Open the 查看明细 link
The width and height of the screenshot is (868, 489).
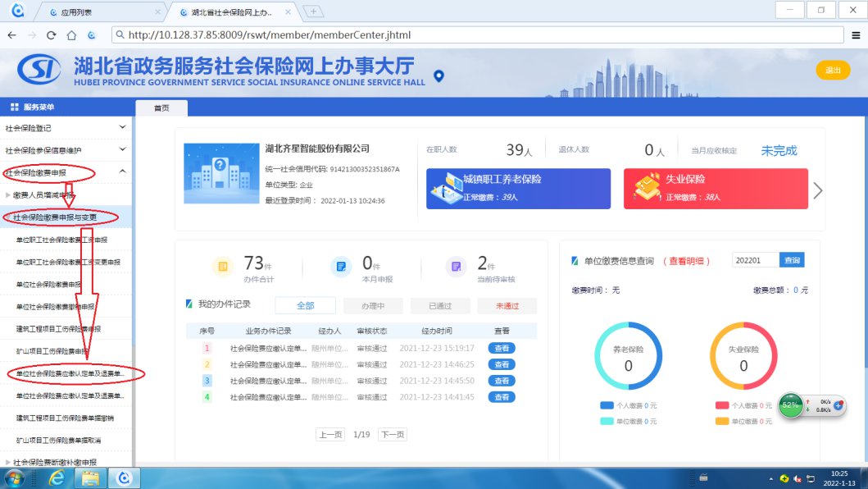690,261
